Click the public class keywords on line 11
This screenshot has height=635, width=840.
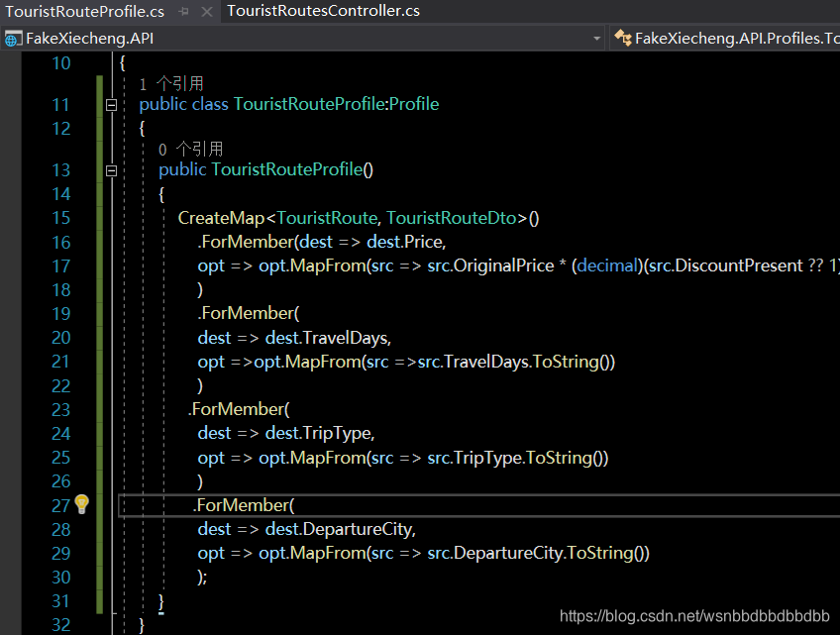click(x=184, y=104)
